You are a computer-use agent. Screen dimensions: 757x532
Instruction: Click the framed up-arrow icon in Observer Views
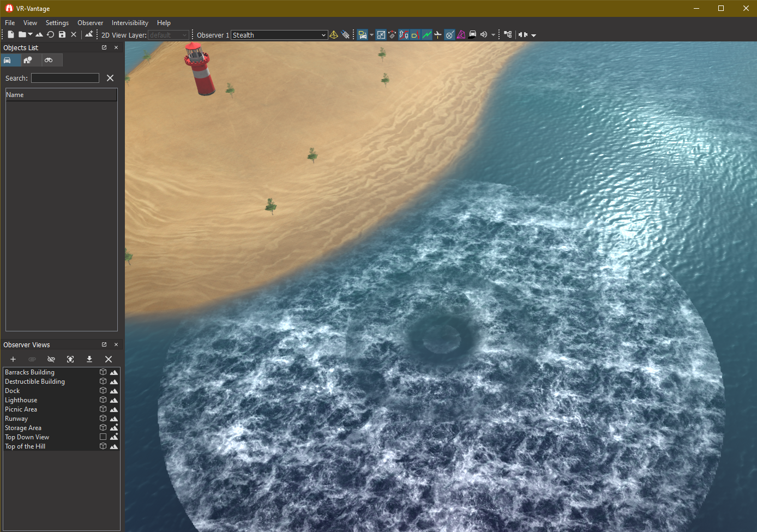point(70,359)
